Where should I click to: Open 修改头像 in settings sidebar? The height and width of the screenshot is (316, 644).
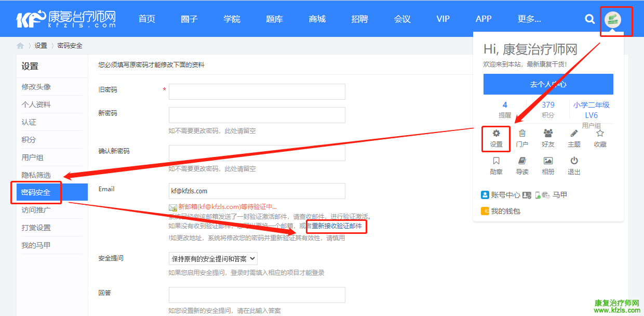[36, 87]
